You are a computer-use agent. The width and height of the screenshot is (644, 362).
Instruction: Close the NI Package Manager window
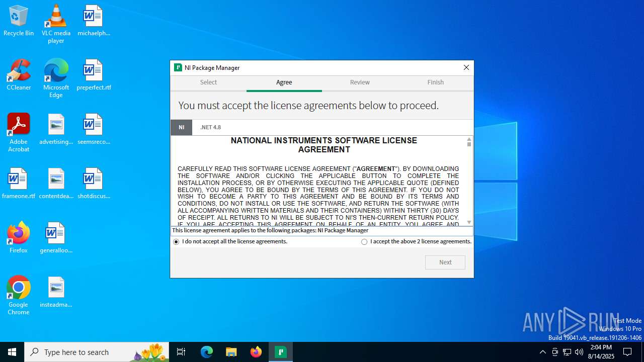click(x=466, y=67)
